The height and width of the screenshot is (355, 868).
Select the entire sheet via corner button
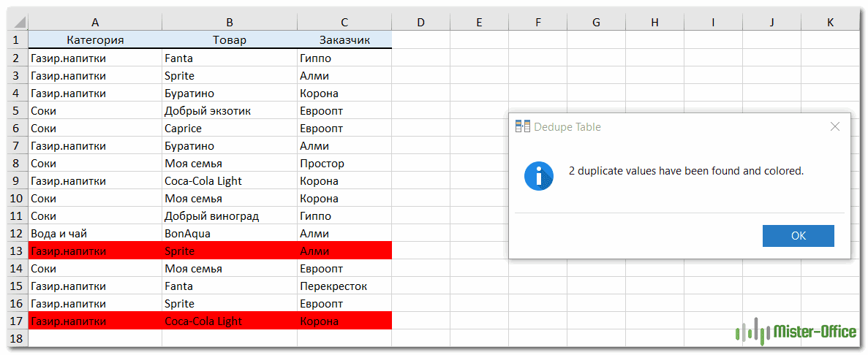click(x=17, y=23)
